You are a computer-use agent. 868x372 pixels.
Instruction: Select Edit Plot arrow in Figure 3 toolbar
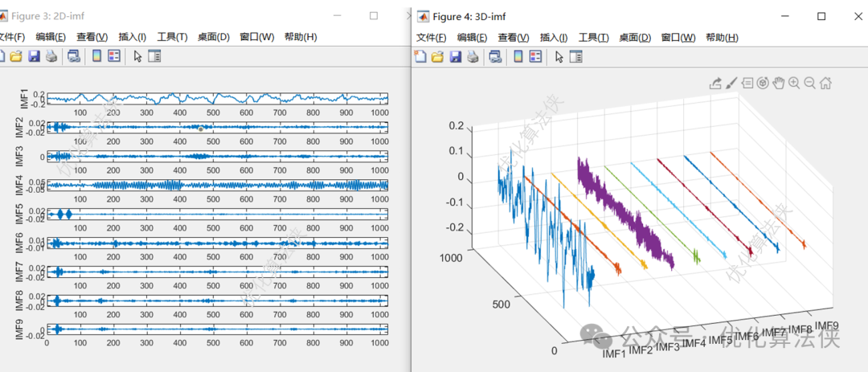click(138, 56)
